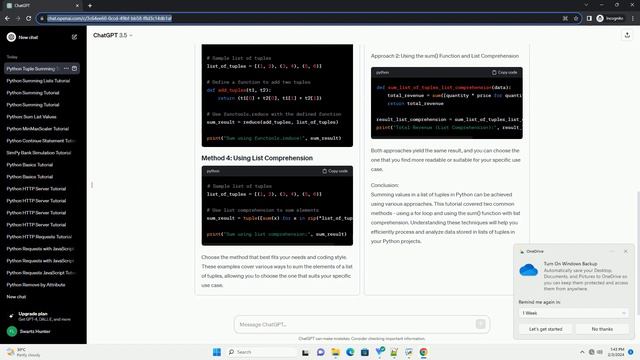This screenshot has height=360, width=640.
Task: Click the taskbar Search box
Action: click(x=261, y=352)
